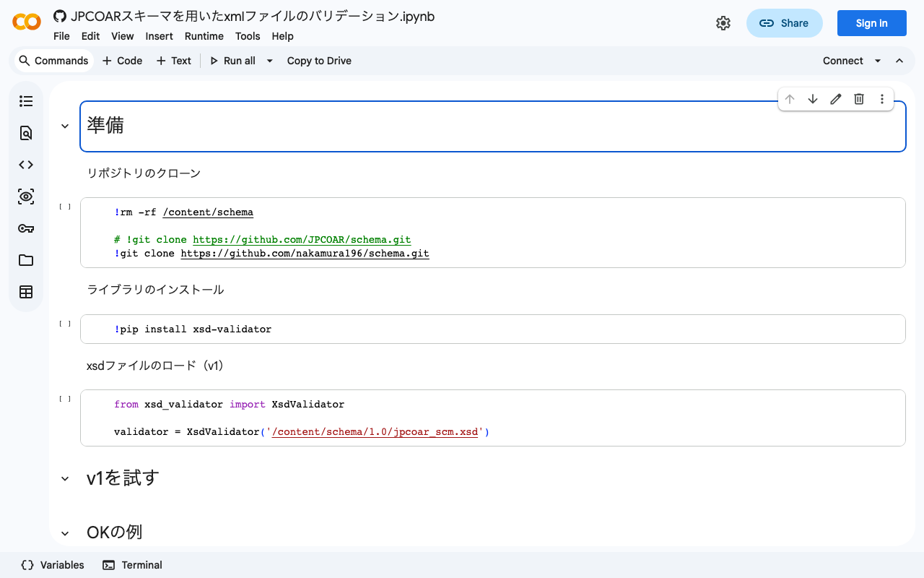Click the Sign in button
The image size is (924, 578).
click(x=871, y=22)
